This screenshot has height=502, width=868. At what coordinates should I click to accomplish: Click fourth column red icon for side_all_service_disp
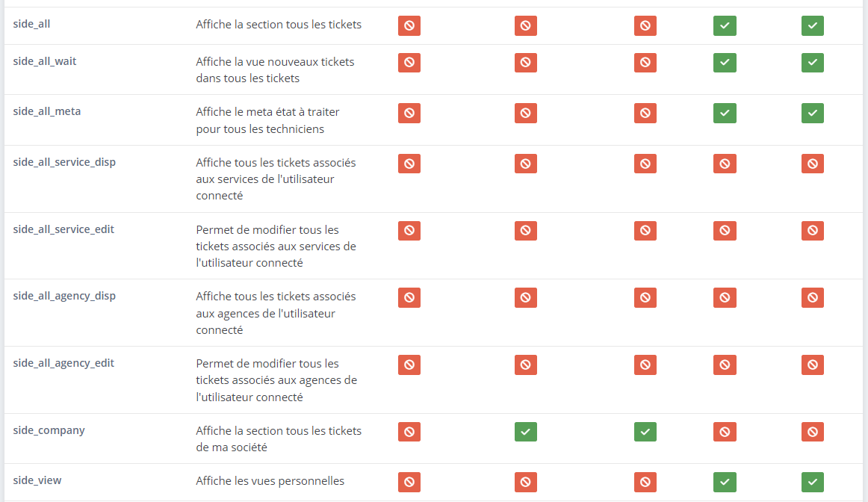coord(725,164)
